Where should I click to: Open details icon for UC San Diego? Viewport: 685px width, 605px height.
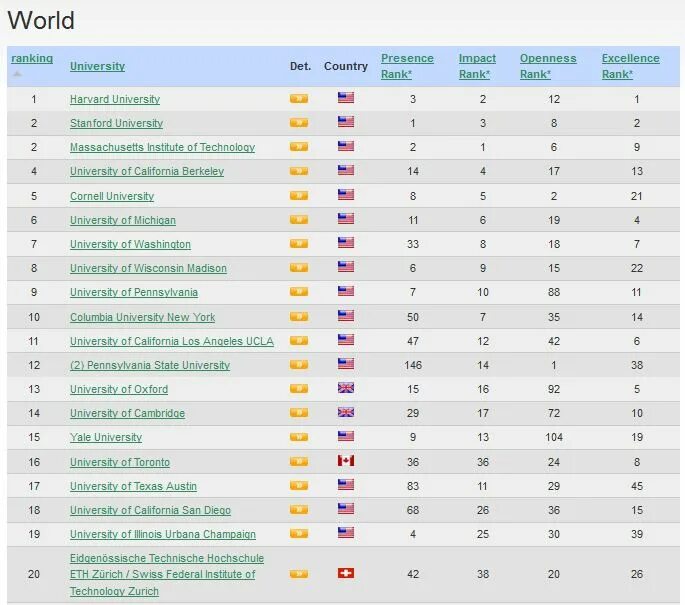coord(299,509)
